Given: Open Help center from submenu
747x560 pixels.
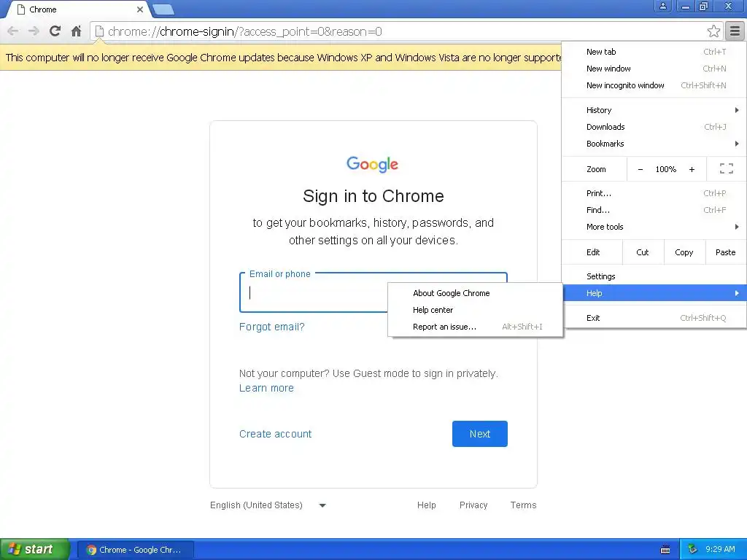Looking at the screenshot, I should point(475,309).
